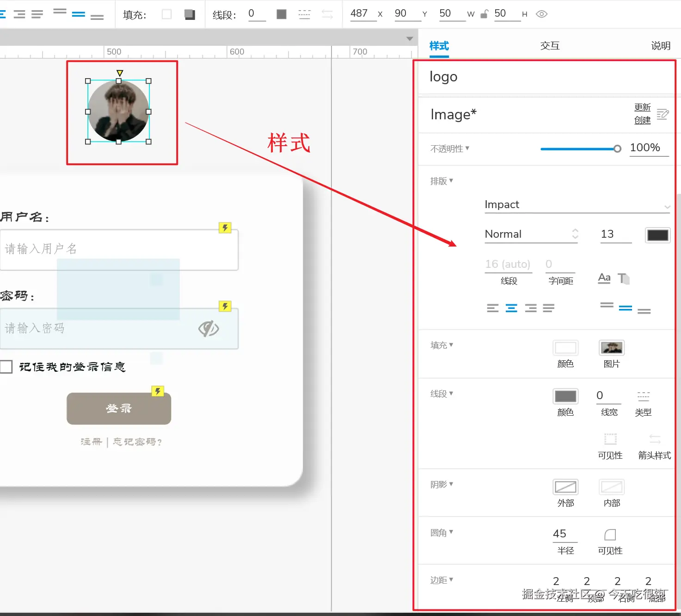Screen dimensions: 681x616
Task: Click toolbar vertical align bottom icon
Action: pos(97,18)
